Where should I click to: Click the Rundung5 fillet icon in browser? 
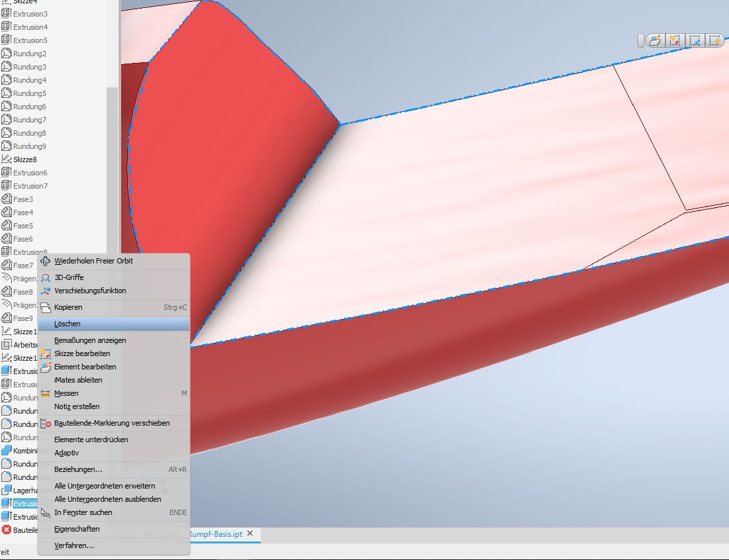click(7, 93)
